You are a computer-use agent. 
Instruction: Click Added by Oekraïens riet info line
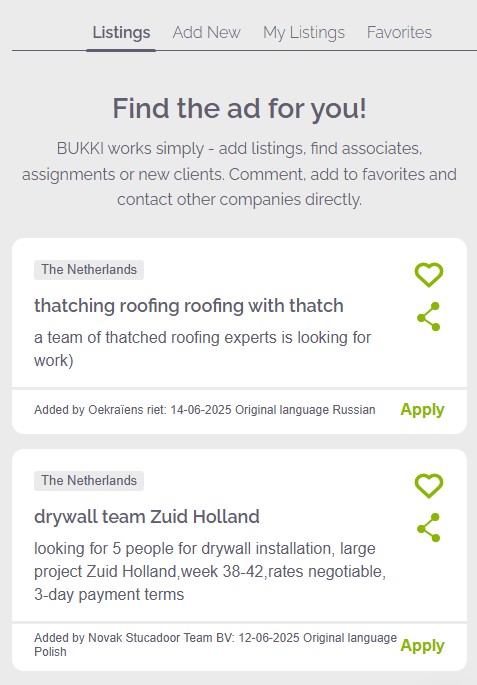(x=205, y=410)
